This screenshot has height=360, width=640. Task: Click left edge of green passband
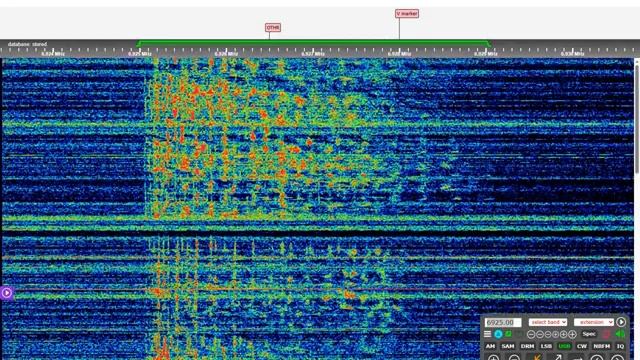(x=138, y=43)
